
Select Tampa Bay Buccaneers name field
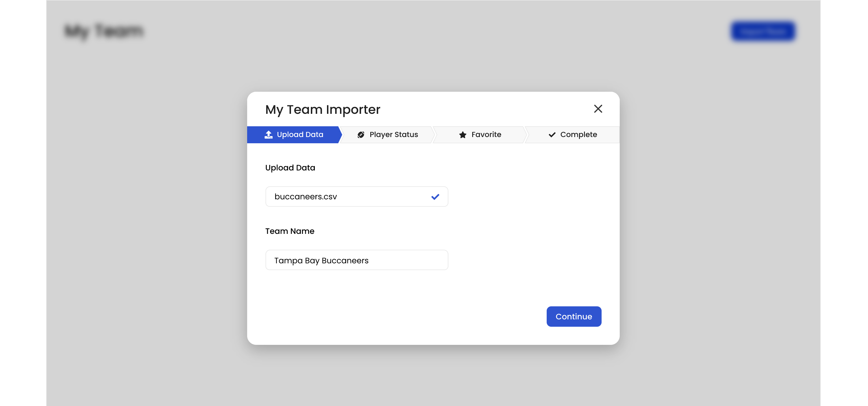click(356, 260)
